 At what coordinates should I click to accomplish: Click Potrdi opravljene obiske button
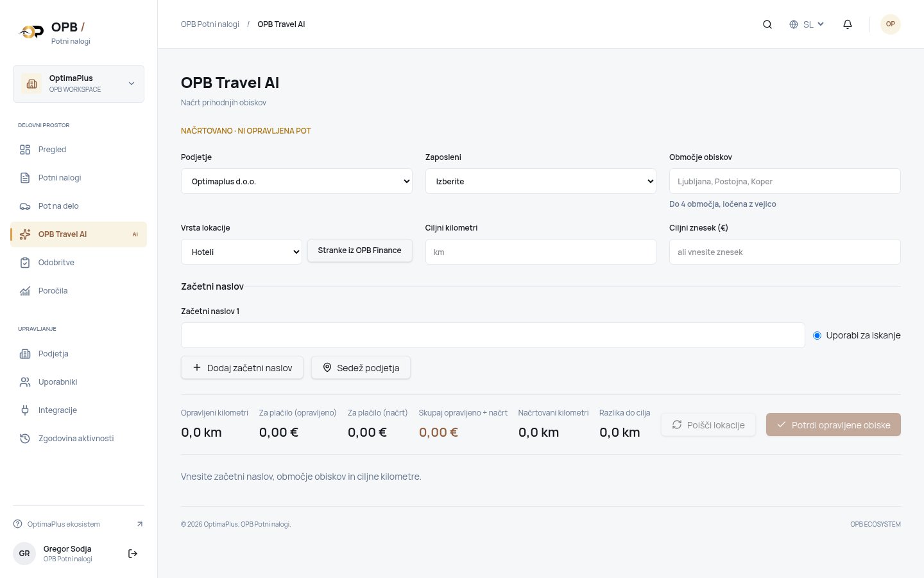tap(834, 425)
